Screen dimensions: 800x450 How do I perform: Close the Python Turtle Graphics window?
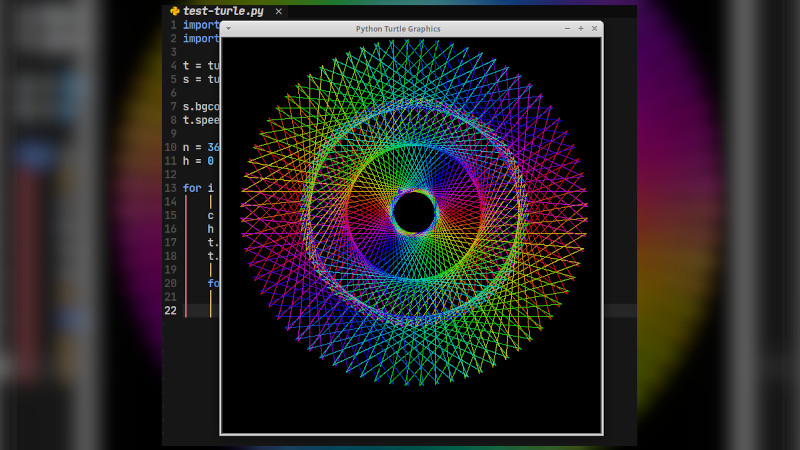coord(594,29)
